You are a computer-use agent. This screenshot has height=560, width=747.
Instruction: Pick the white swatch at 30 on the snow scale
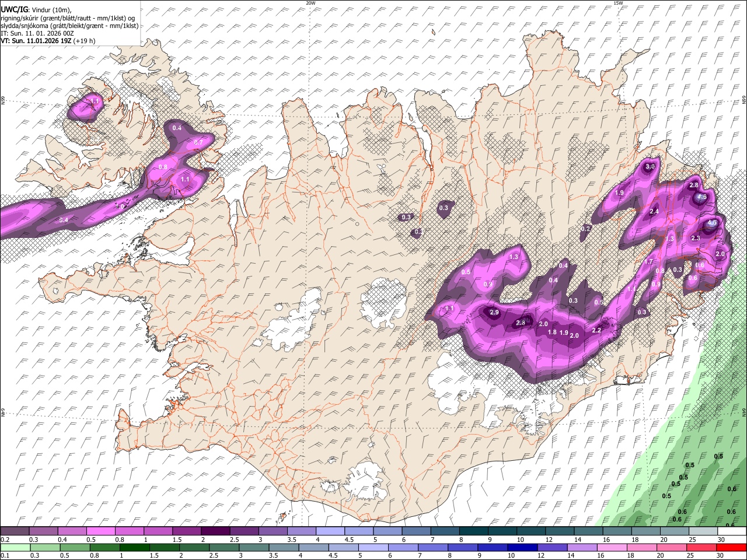[732, 531]
